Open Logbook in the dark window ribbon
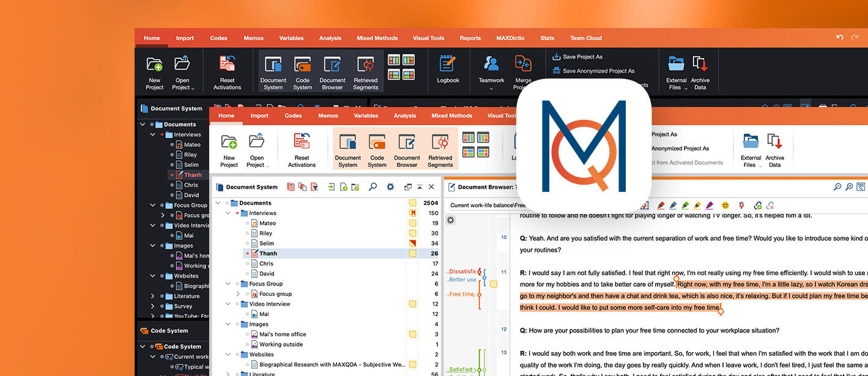The height and width of the screenshot is (376, 868). pyautogui.click(x=448, y=69)
